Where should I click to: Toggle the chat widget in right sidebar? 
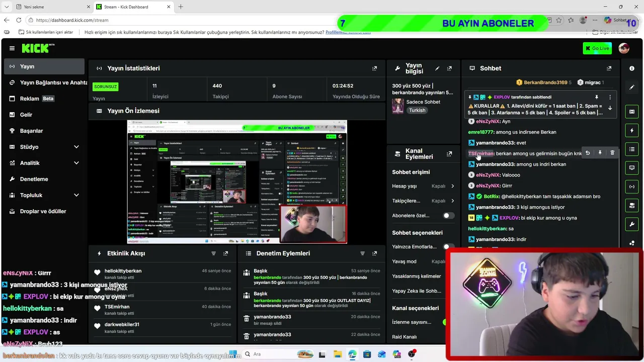pos(632,168)
